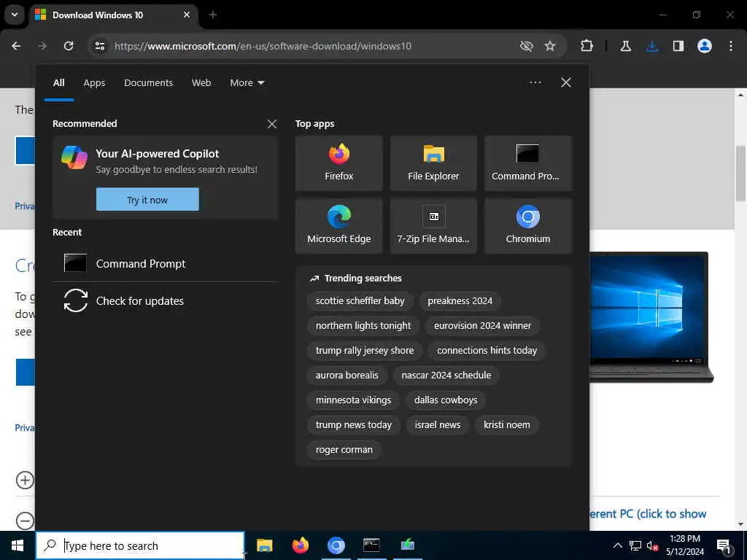
Task: Search trending 'connections hints today'
Action: click(487, 351)
